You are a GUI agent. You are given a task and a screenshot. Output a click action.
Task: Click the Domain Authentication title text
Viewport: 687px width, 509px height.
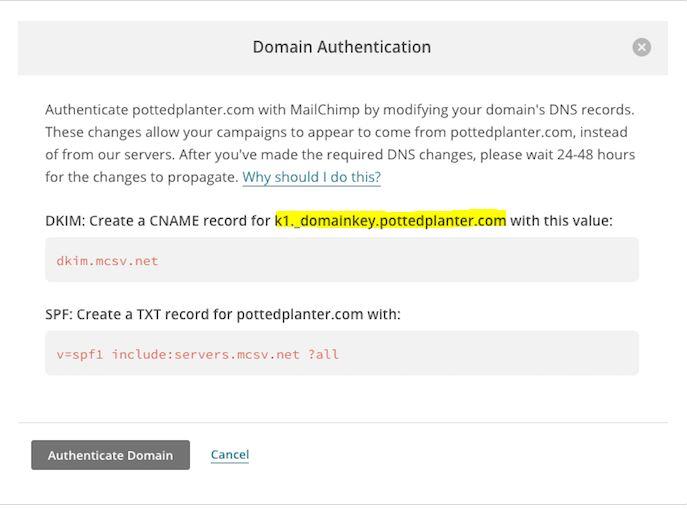342,47
